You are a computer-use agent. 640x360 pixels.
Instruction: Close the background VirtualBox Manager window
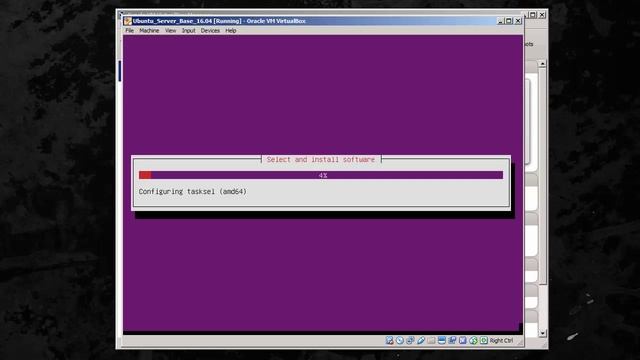[x=542, y=15]
